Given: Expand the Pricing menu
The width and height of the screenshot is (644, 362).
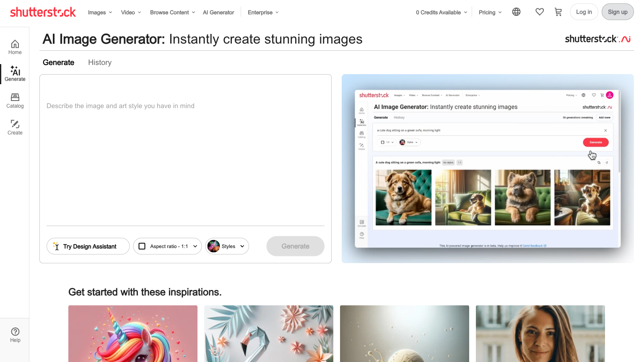Looking at the screenshot, I should pos(489,12).
